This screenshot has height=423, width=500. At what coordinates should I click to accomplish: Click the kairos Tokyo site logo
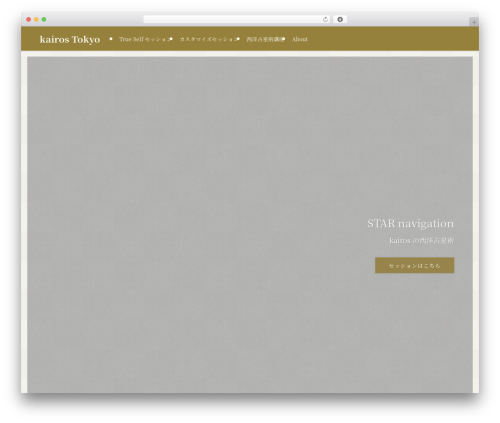click(70, 39)
